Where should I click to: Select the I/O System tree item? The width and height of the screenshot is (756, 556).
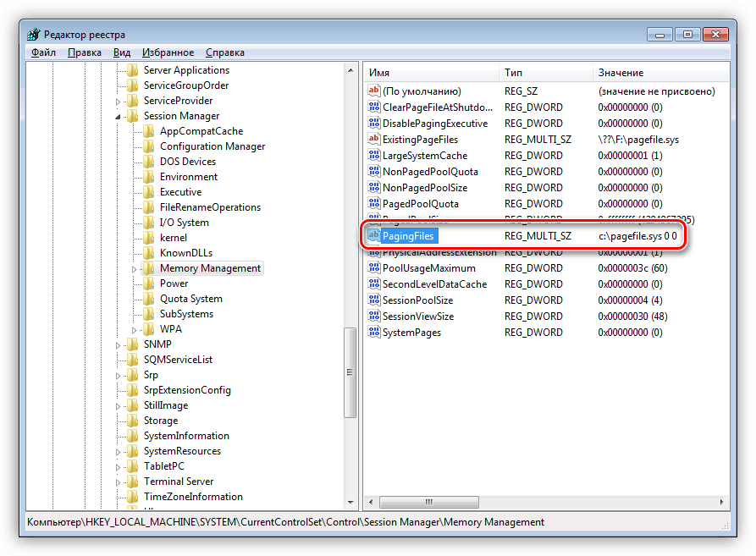tap(185, 223)
